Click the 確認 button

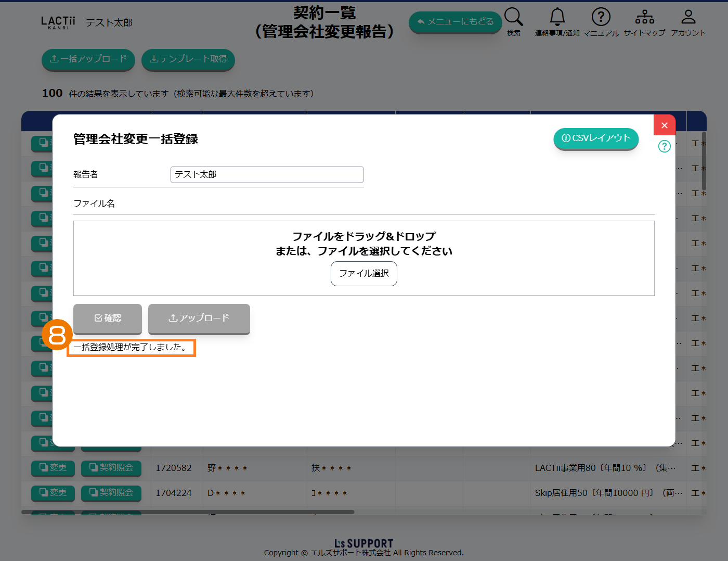pyautogui.click(x=108, y=318)
